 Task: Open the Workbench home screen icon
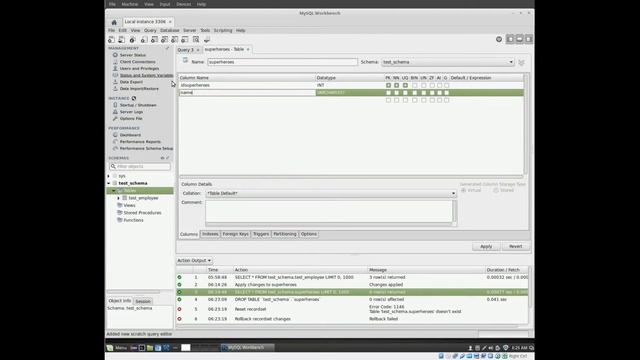(x=114, y=22)
